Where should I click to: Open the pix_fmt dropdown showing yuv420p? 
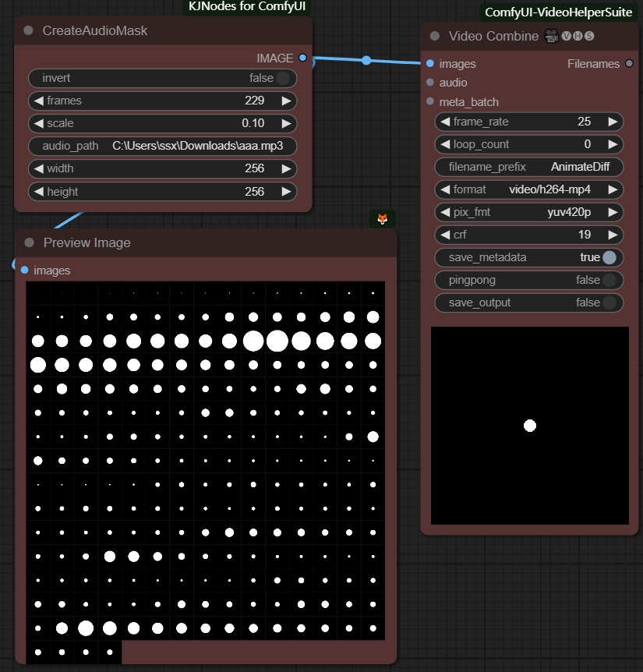coord(528,212)
